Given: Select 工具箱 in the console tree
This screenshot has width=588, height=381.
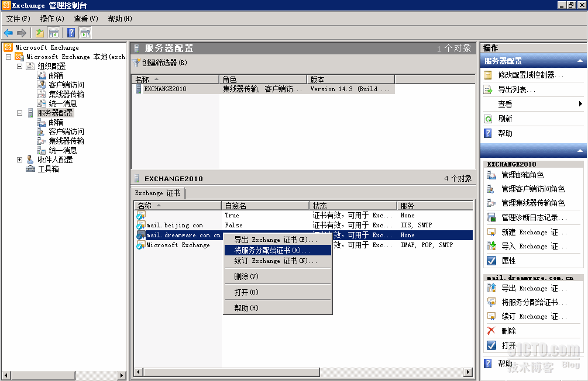Looking at the screenshot, I should [48, 169].
